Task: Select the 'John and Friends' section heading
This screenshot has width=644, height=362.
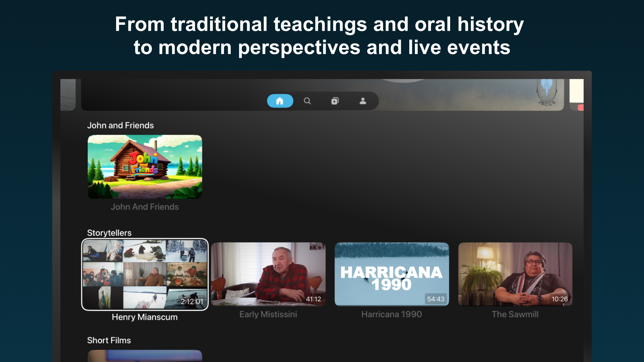Action: [120, 125]
